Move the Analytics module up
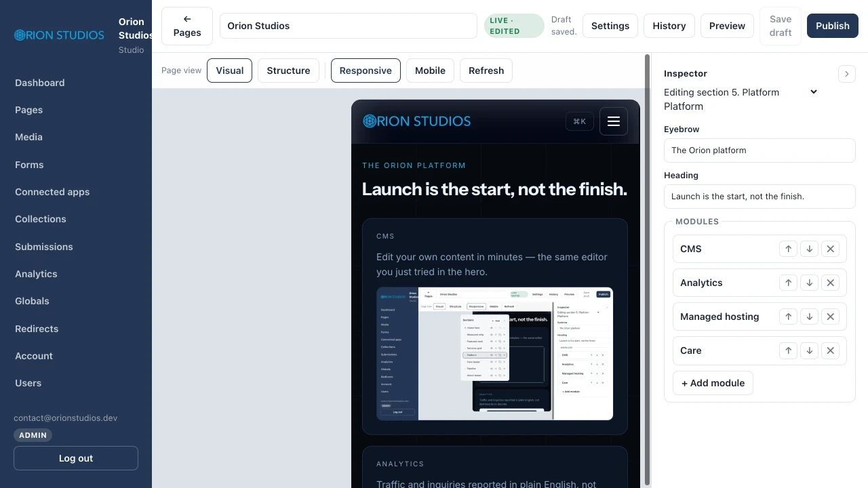 coord(788,283)
